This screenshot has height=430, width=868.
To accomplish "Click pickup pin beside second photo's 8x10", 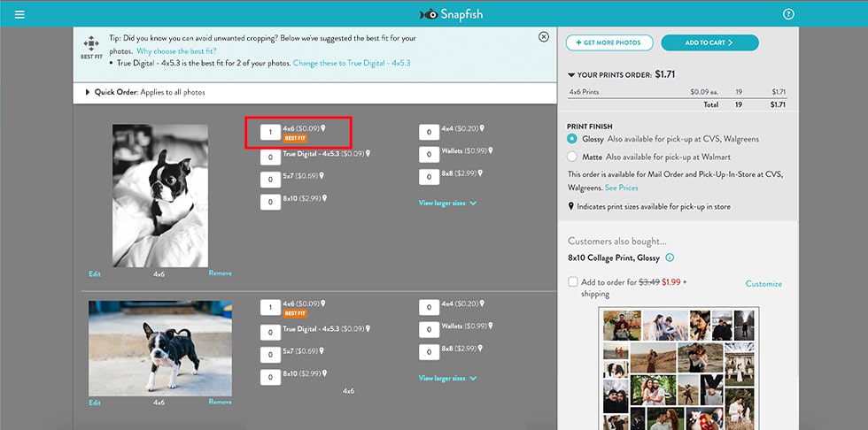I will pos(324,373).
